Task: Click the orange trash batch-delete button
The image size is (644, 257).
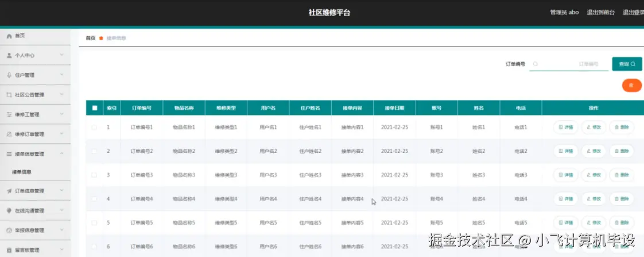Action: 632,86
